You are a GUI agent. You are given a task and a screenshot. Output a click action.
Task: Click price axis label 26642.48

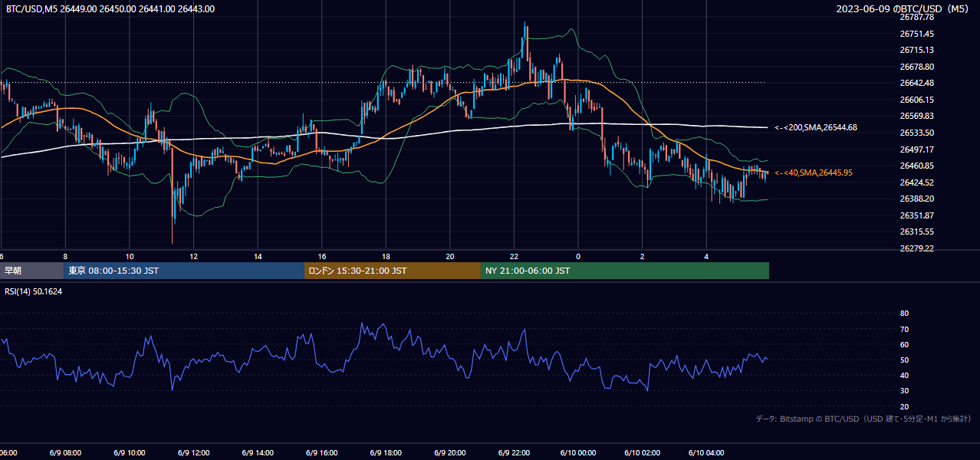pos(916,83)
